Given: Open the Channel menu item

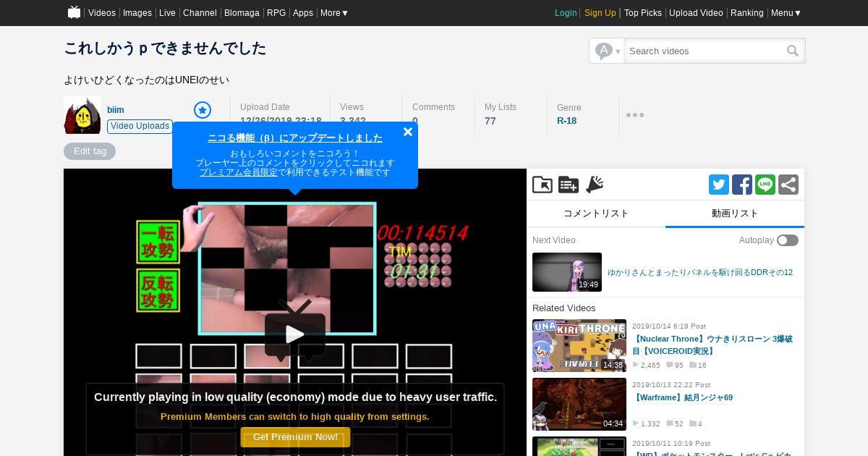Looking at the screenshot, I should pos(200,13).
